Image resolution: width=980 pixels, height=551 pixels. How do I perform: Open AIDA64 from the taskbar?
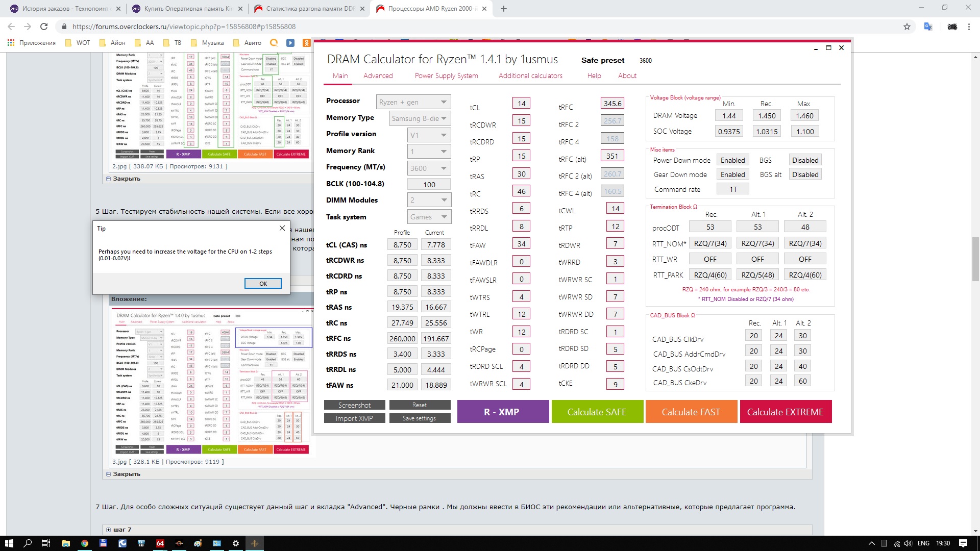(x=160, y=543)
